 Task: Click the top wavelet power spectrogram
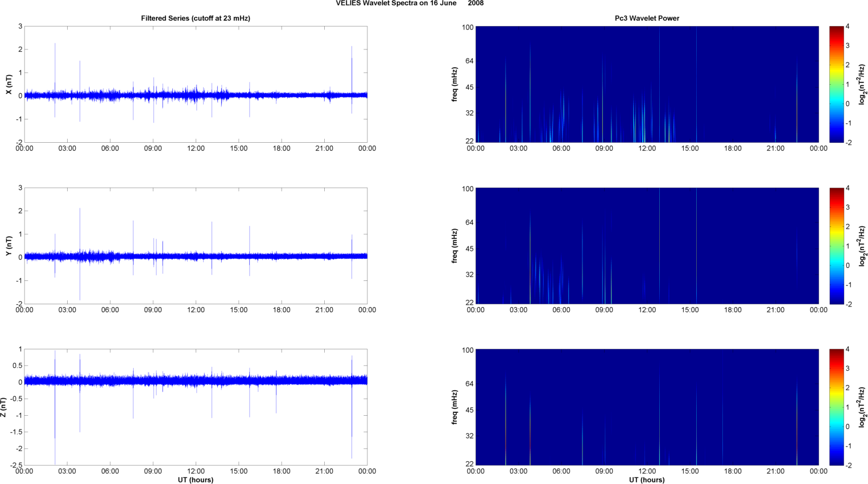click(647, 84)
